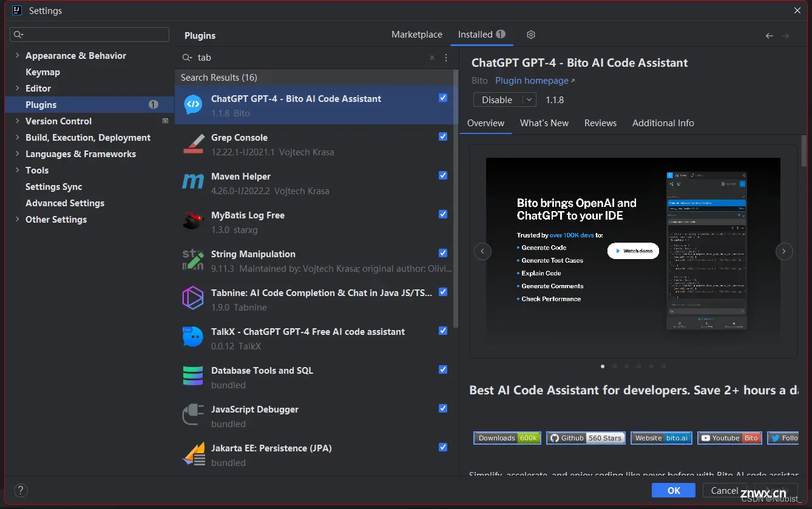Select Keymap in the settings tree
Image resolution: width=812 pixels, height=509 pixels.
42,72
